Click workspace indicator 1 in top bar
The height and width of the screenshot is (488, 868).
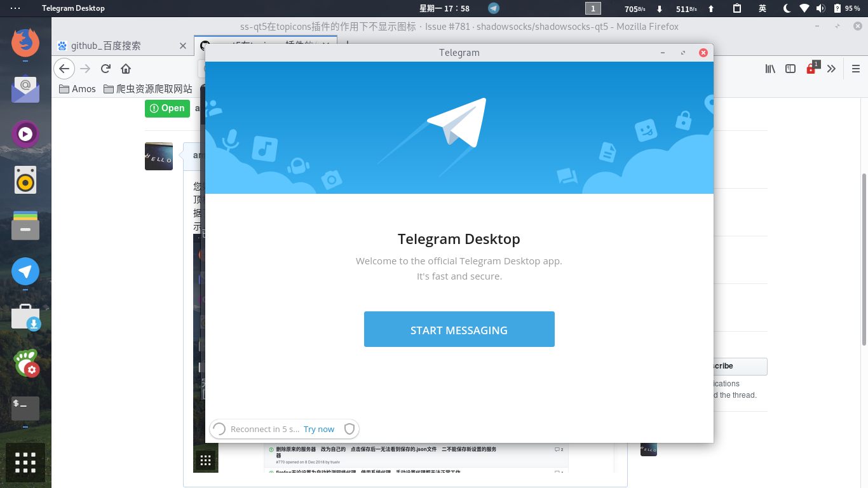click(x=593, y=8)
